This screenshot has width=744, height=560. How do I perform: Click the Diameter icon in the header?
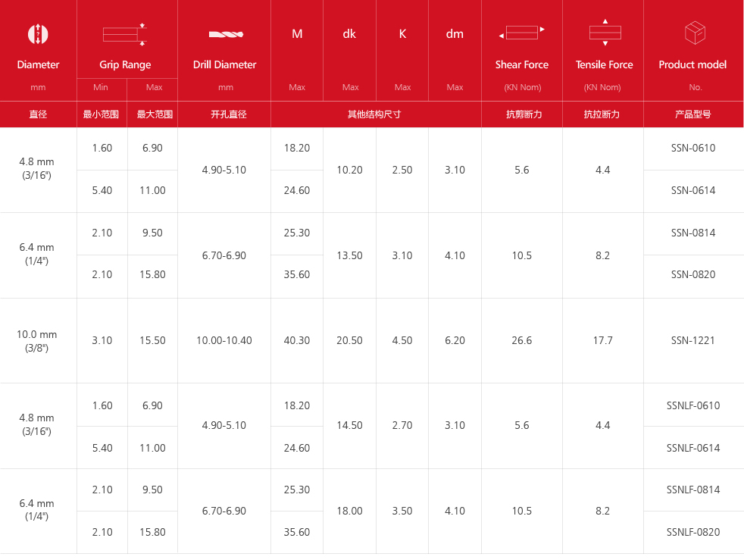(x=38, y=34)
